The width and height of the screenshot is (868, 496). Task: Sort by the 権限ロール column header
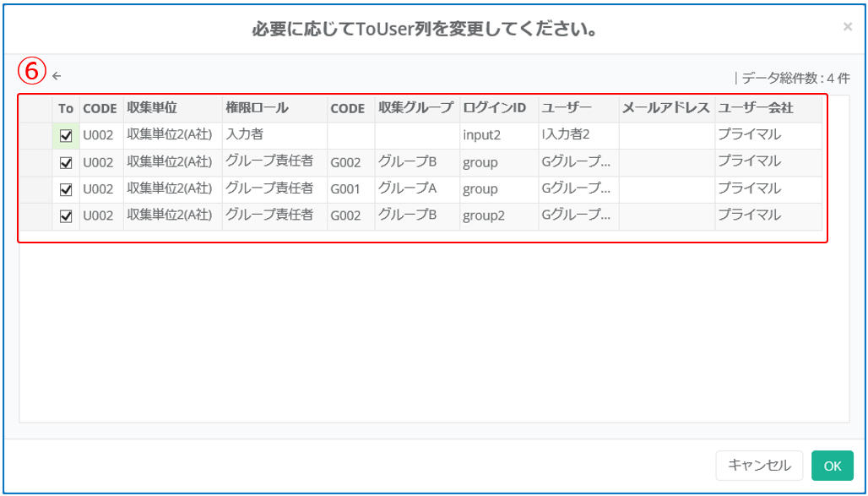pos(274,109)
